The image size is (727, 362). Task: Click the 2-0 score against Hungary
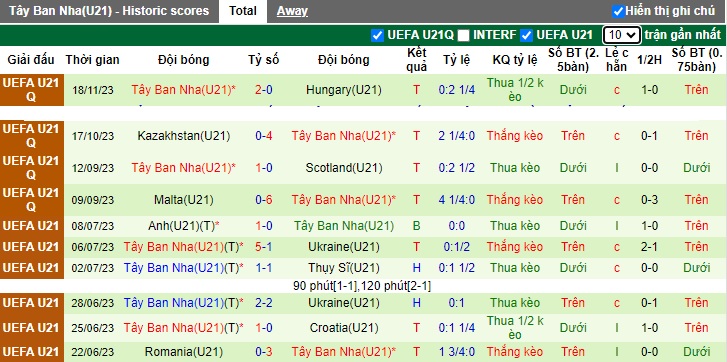click(263, 90)
